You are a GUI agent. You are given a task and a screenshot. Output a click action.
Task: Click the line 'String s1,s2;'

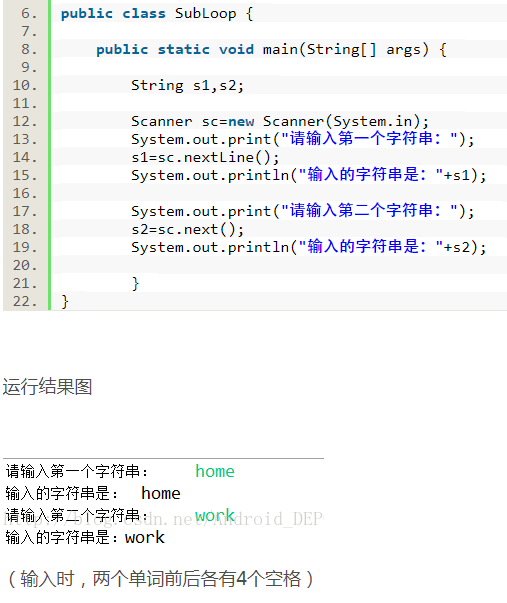pyautogui.click(x=187, y=85)
